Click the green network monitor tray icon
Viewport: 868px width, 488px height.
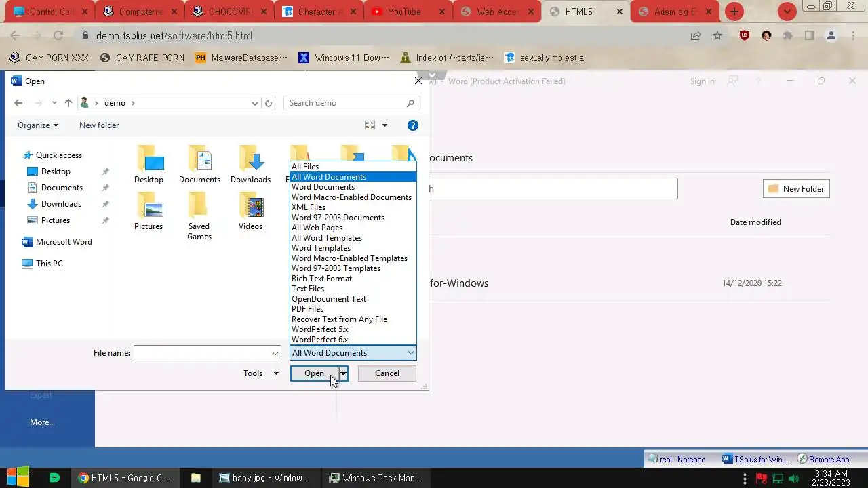[778, 479]
